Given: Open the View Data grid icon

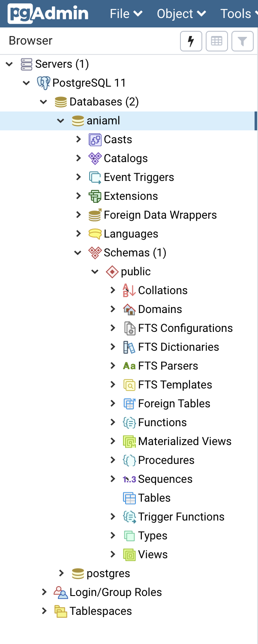Looking at the screenshot, I should click(x=216, y=41).
